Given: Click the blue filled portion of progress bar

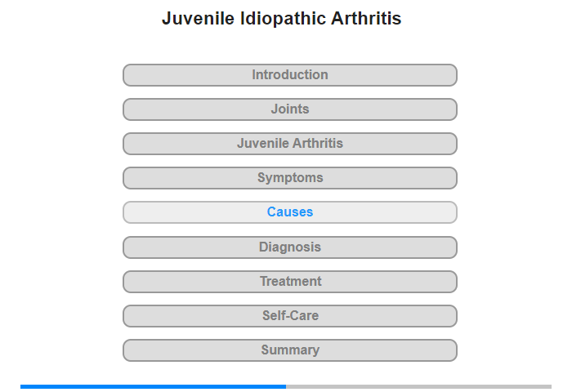Looking at the screenshot, I should pyautogui.click(x=153, y=386).
